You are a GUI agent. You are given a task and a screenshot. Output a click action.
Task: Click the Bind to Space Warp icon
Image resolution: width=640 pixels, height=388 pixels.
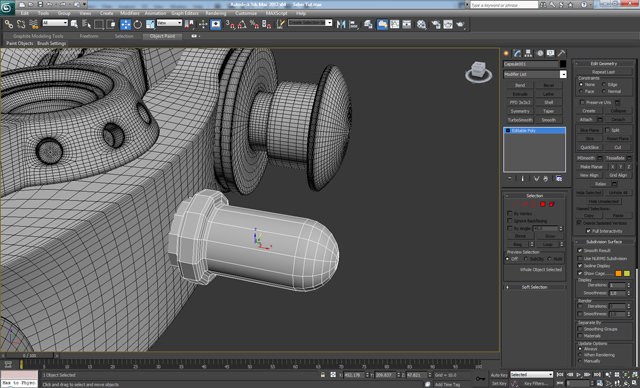point(33,24)
